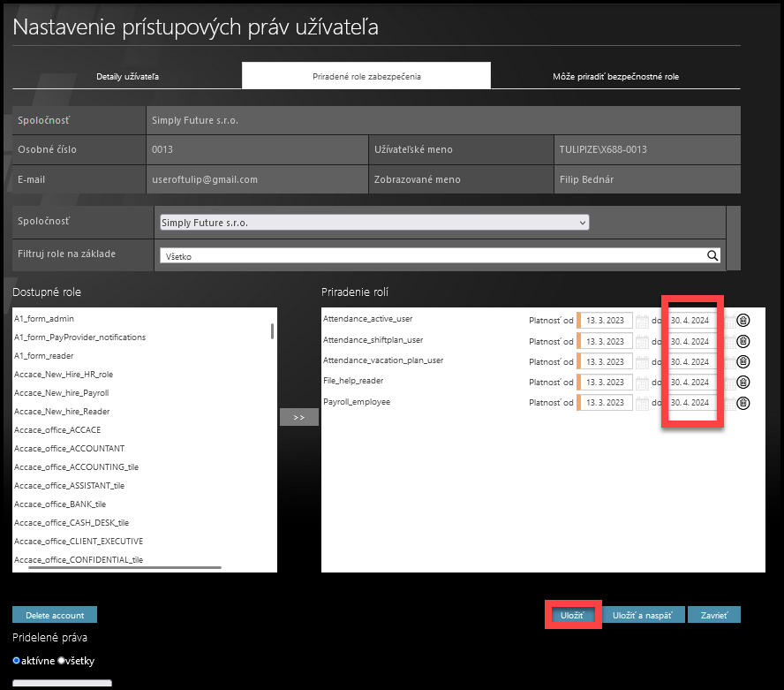The image size is (784, 690).
Task: Click trash icon for Attendance_shiftplan_user
Action: [x=743, y=341]
